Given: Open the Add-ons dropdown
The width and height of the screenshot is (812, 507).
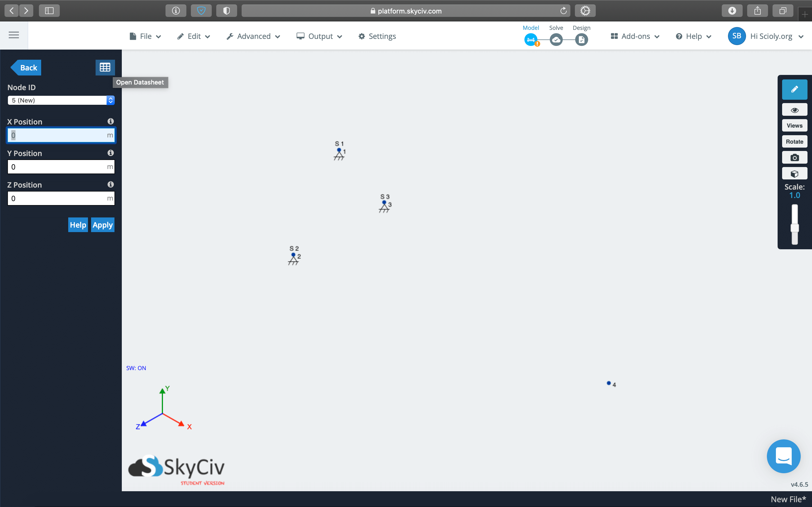Looking at the screenshot, I should click(x=635, y=36).
